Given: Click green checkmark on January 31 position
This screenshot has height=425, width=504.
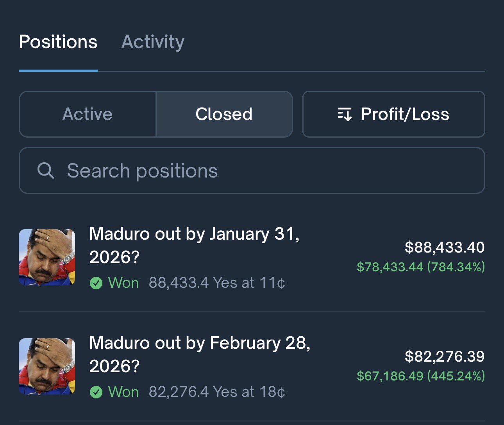Looking at the screenshot, I should coord(96,283).
